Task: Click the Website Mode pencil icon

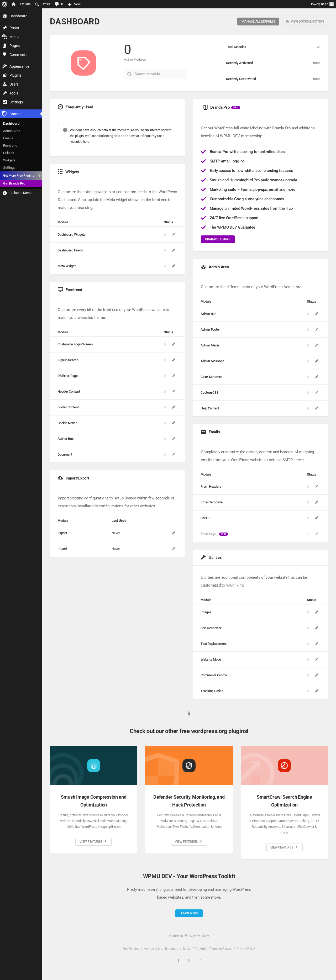Action: 317,660
